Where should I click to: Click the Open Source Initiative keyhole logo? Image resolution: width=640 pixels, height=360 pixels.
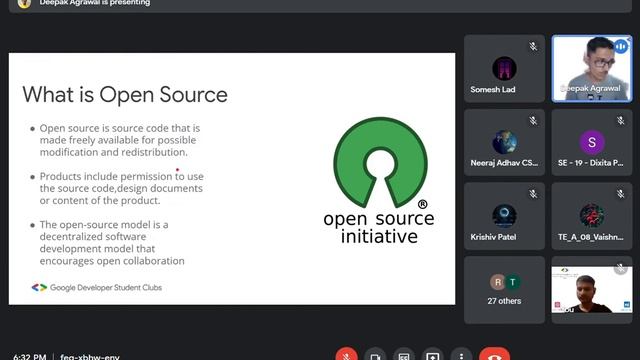coord(380,162)
